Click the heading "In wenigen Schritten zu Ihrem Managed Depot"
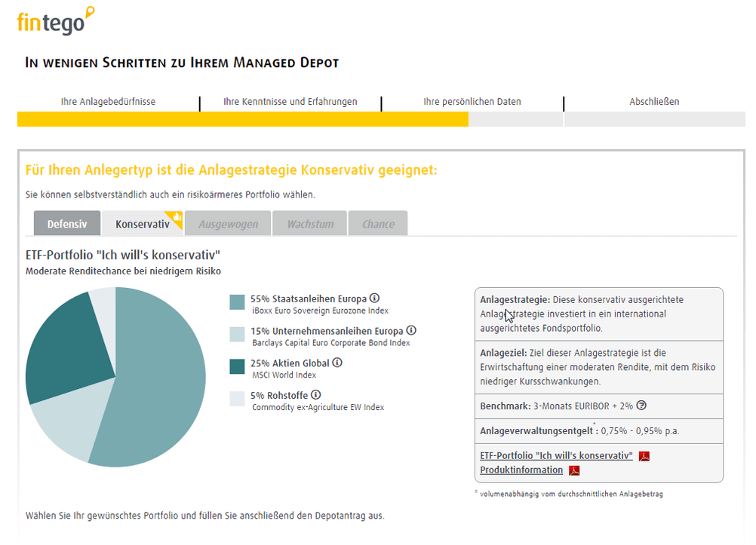Image resolution: width=756 pixels, height=545 pixels. [x=182, y=63]
